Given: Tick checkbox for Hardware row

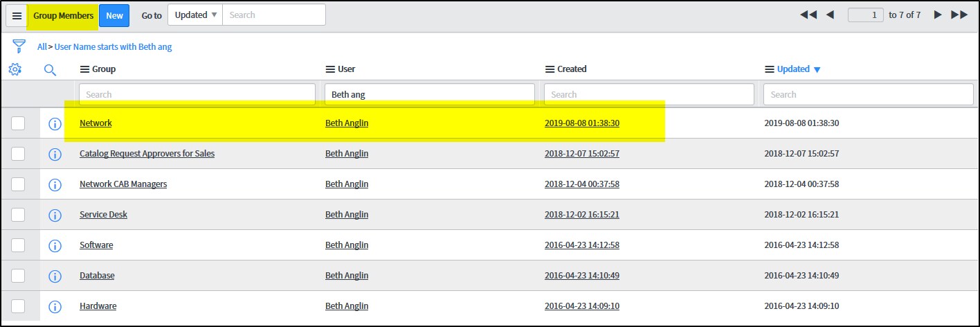Looking at the screenshot, I should (x=18, y=306).
